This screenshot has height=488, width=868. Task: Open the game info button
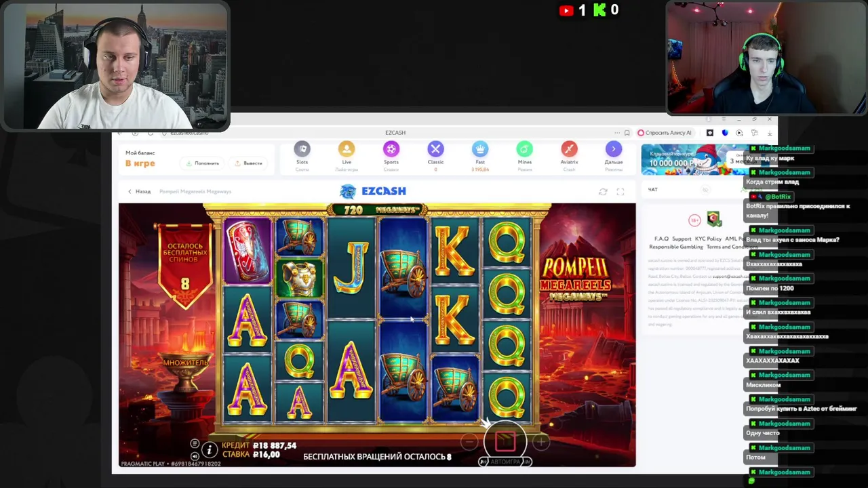coord(210,449)
